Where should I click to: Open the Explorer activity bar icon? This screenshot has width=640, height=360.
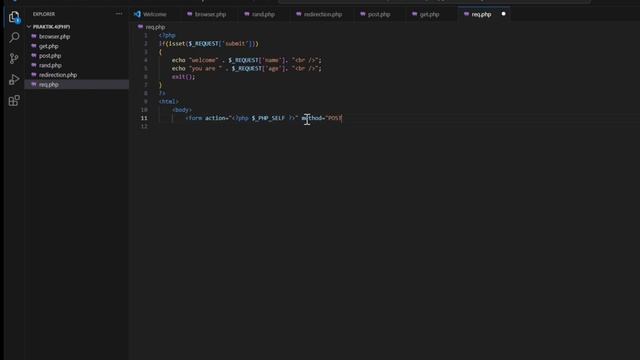point(14,17)
